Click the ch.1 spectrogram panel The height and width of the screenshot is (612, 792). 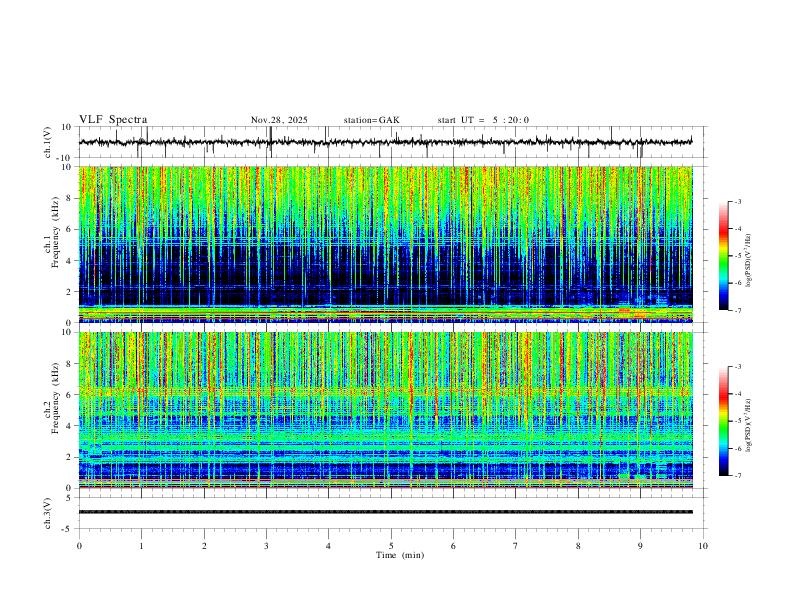tap(386, 244)
